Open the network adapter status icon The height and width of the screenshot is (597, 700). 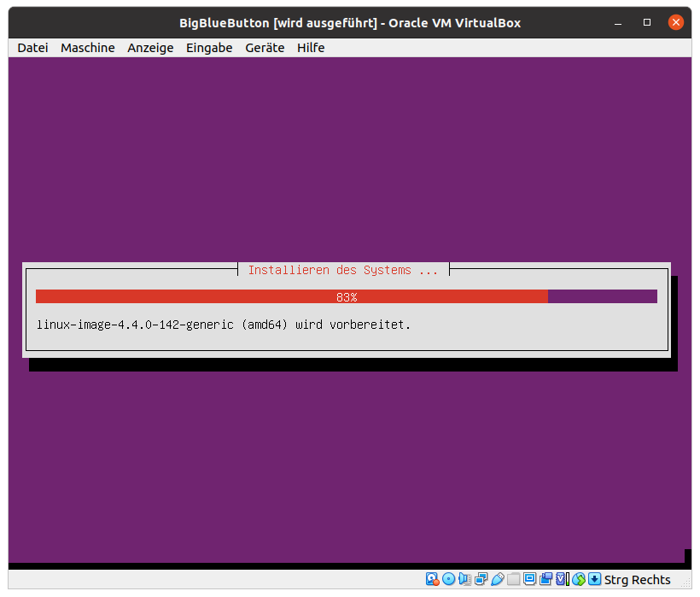tap(481, 579)
